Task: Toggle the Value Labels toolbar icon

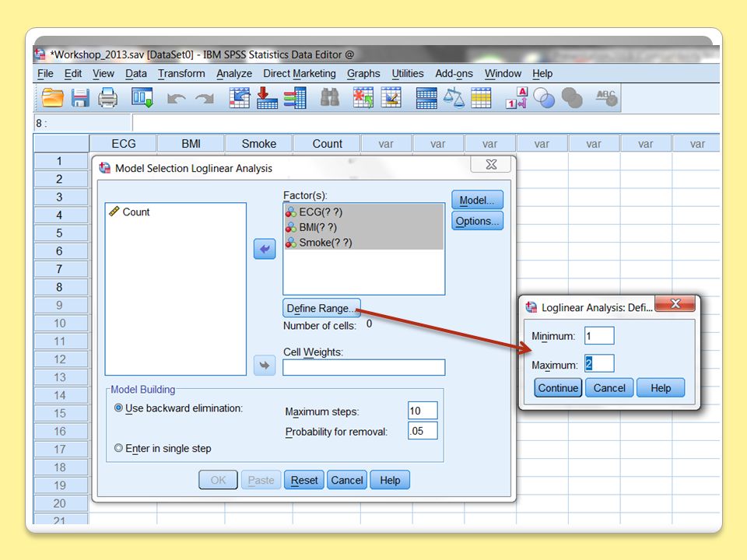Action: tap(517, 98)
